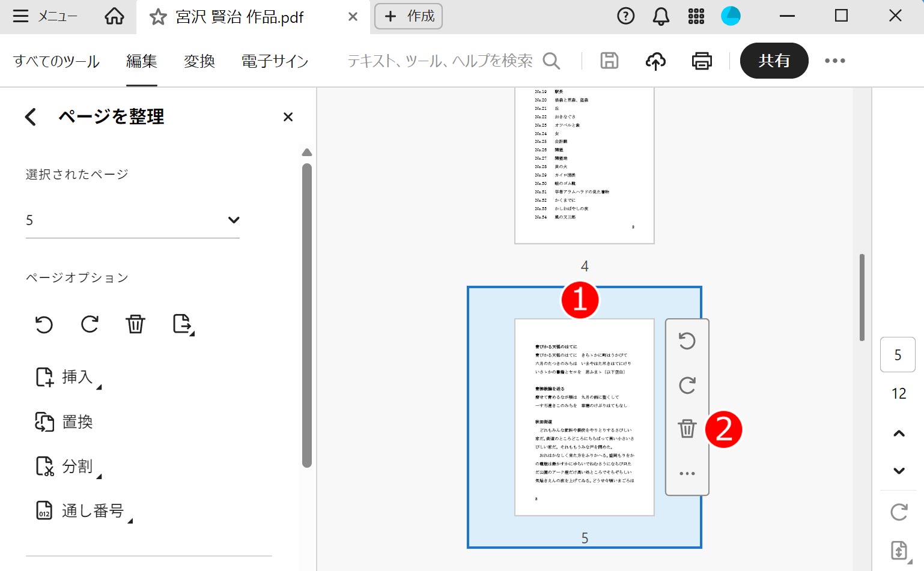Click delete page icon in Page Options
The width and height of the screenshot is (924, 571).
pyautogui.click(x=135, y=324)
